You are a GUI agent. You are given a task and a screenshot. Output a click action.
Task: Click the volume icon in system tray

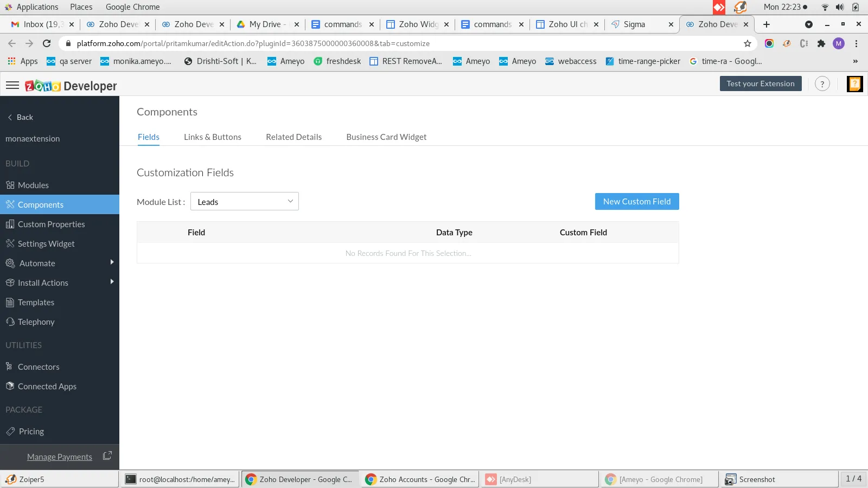point(840,7)
